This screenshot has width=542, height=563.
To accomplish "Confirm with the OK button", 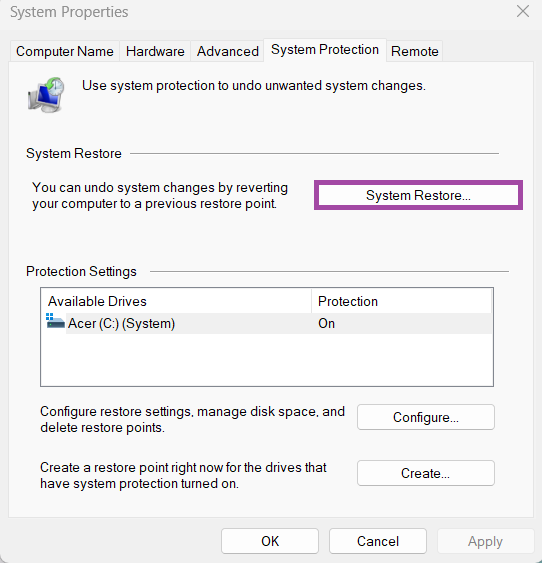I will pos(270,541).
